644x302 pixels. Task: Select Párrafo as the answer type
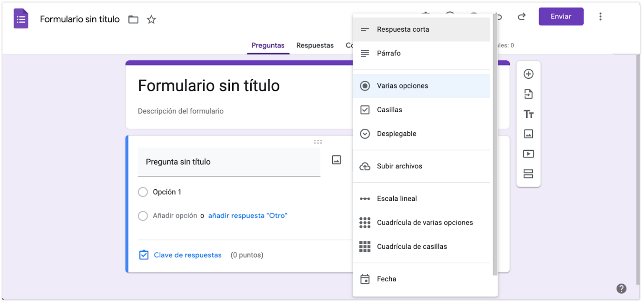(x=390, y=53)
